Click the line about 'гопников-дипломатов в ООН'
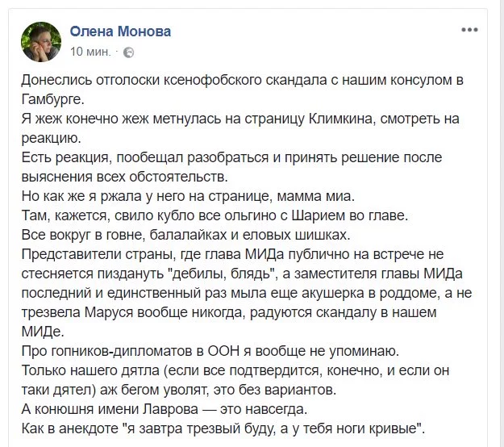 [210, 351]
